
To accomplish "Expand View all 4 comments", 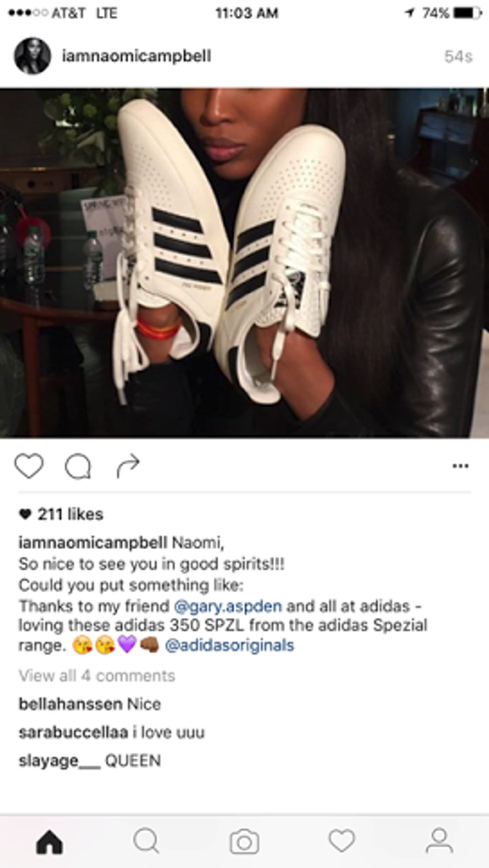I will coord(97,676).
